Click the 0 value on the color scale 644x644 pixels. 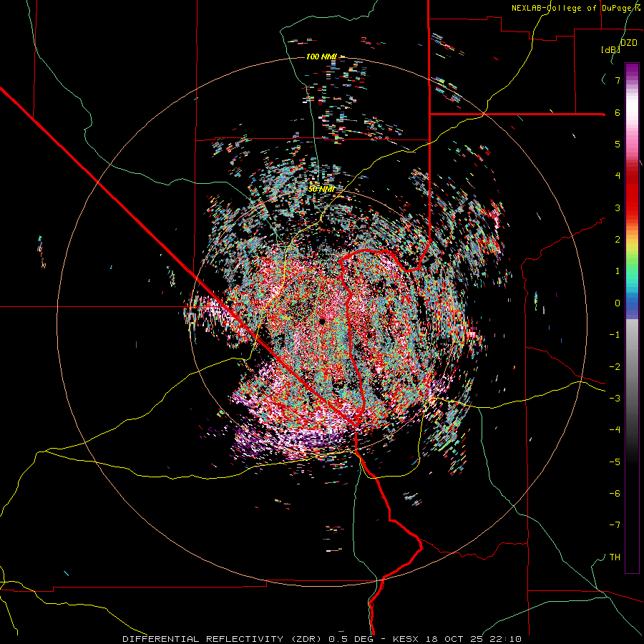tap(618, 303)
